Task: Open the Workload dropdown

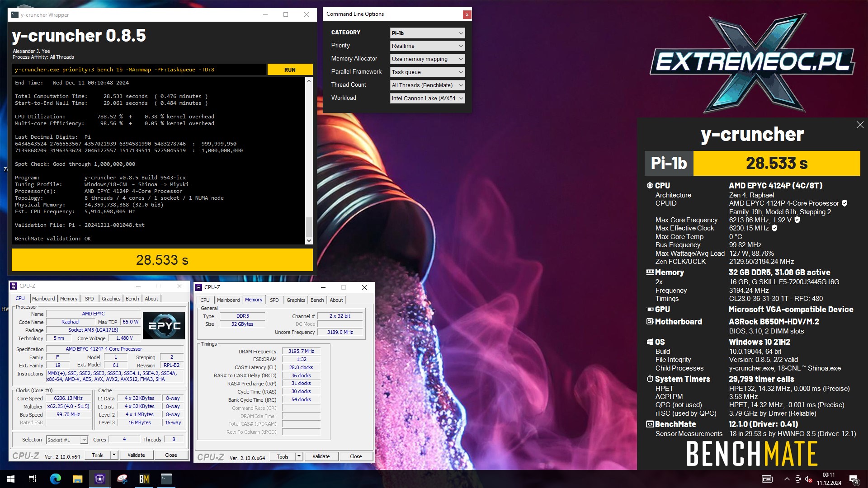Action: point(427,99)
